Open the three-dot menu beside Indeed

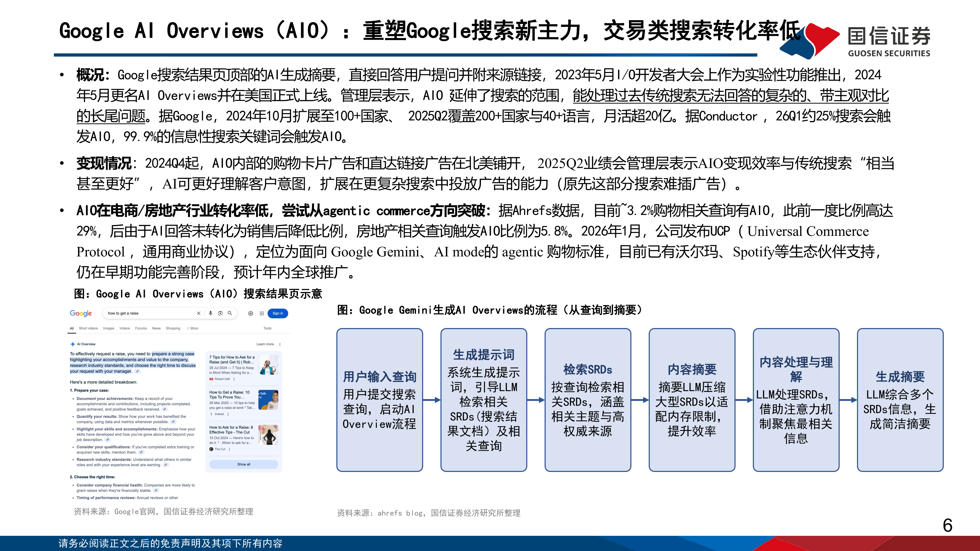coord(228,414)
